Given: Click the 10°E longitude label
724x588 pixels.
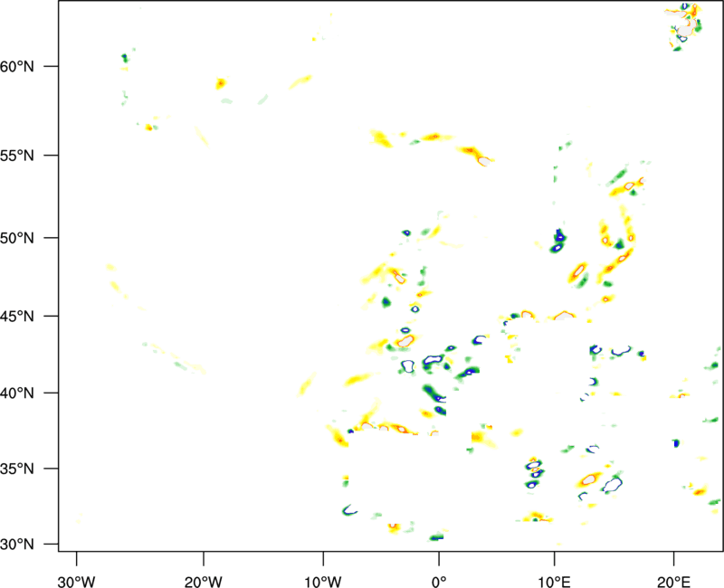Looking at the screenshot, I should 554,582.
